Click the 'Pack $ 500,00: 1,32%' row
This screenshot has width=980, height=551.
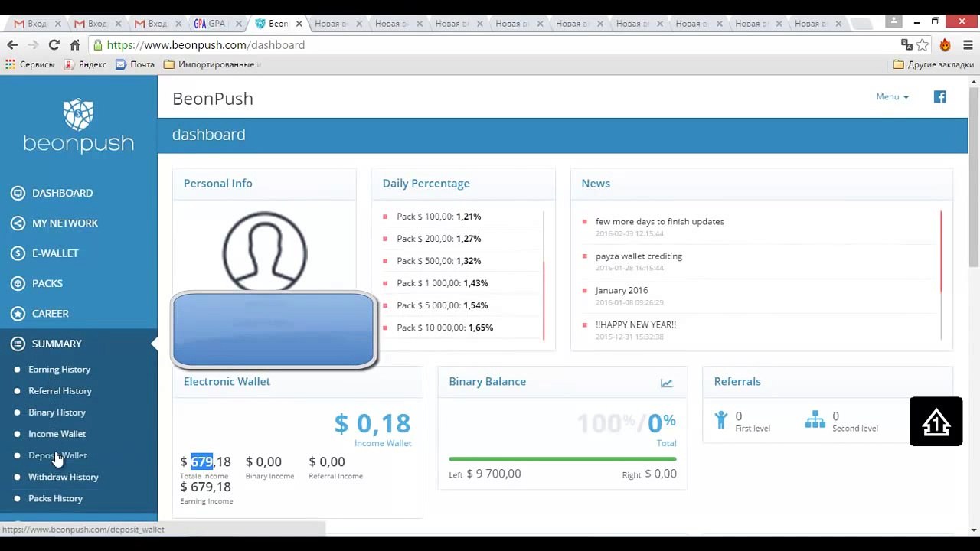click(x=439, y=261)
